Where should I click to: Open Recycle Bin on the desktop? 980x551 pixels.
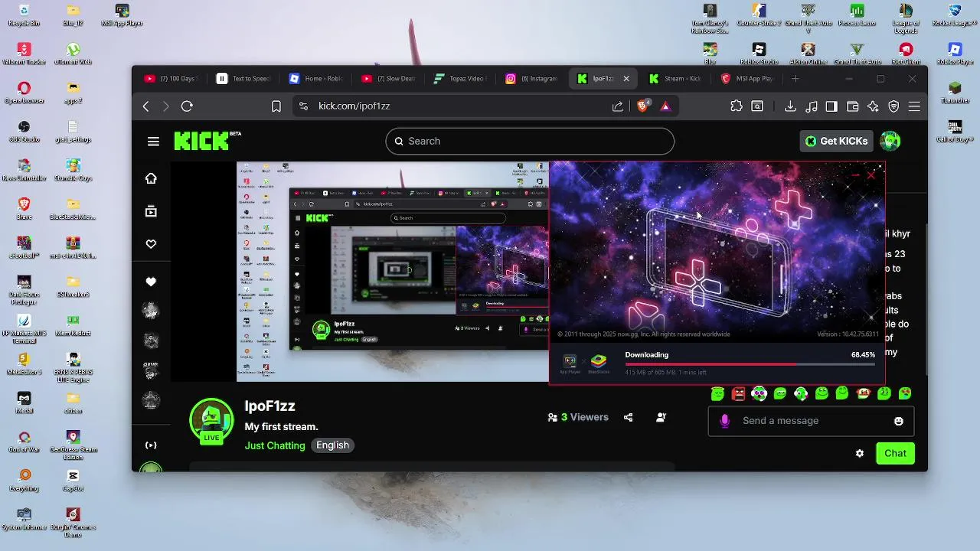24,15
